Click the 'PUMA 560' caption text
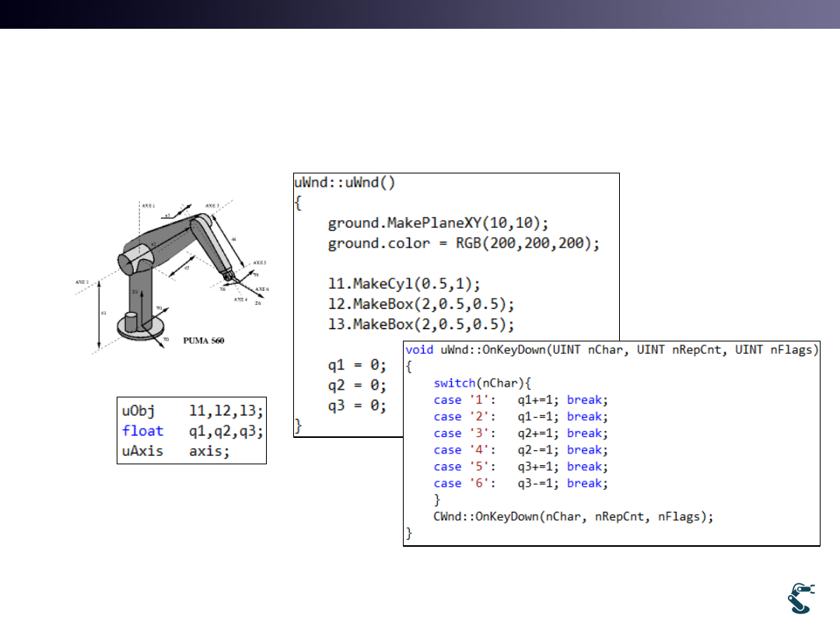Screen dimensions: 840x630 pos(203,341)
